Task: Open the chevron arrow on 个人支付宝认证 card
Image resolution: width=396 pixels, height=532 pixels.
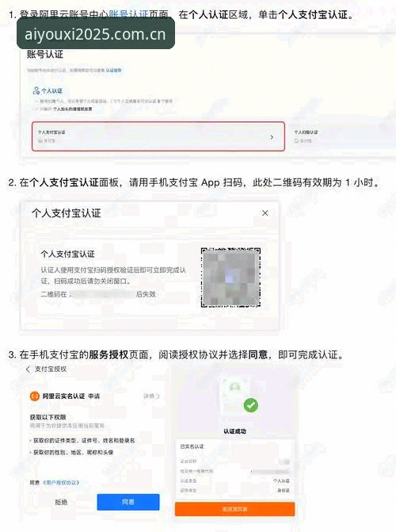Action: click(x=272, y=137)
